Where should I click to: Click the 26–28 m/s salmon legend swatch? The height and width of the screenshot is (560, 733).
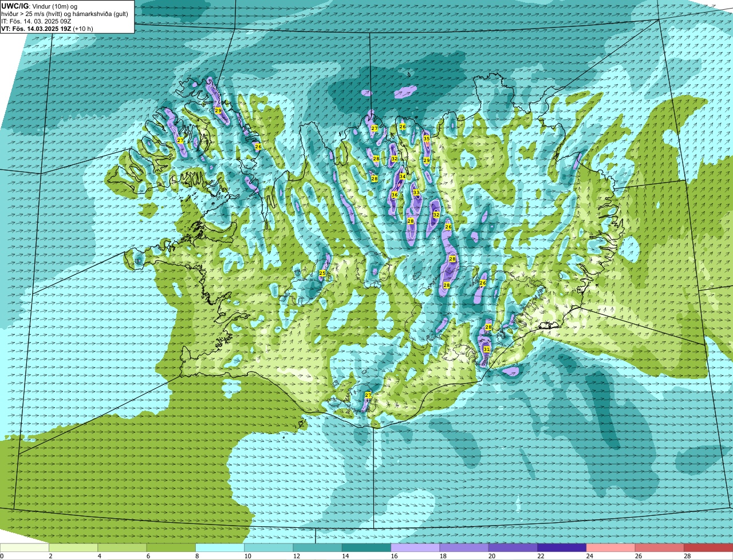tap(660, 547)
